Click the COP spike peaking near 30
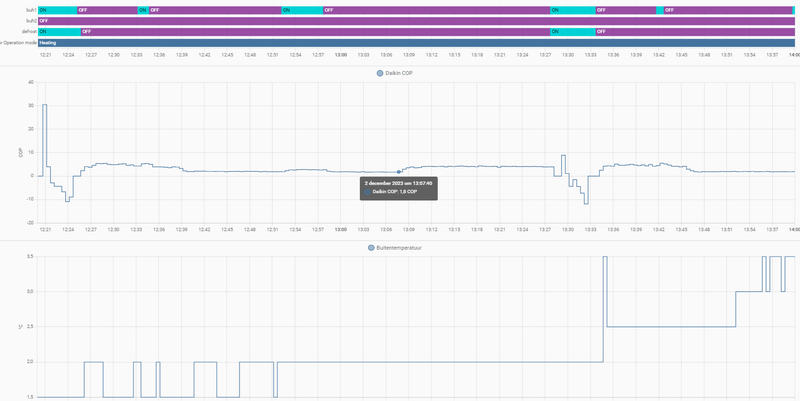800x401 pixels. (x=44, y=105)
